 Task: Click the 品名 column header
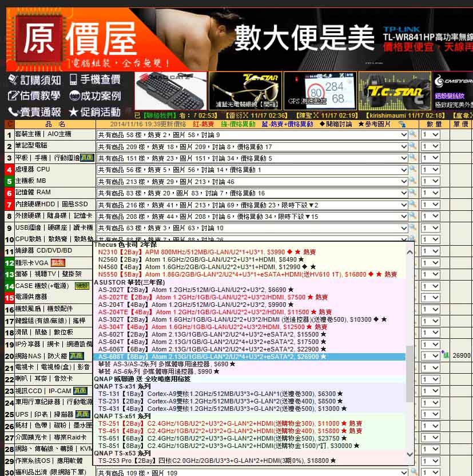coord(55,124)
